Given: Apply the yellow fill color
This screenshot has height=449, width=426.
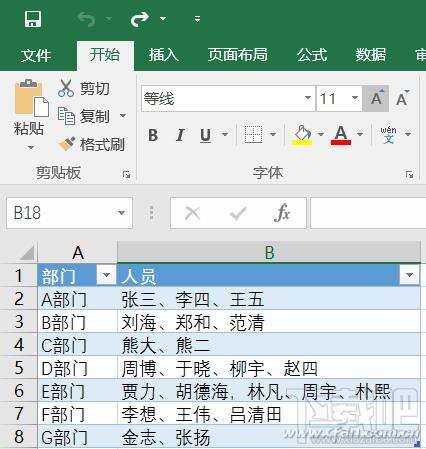Looking at the screenshot, I should pos(302,135).
